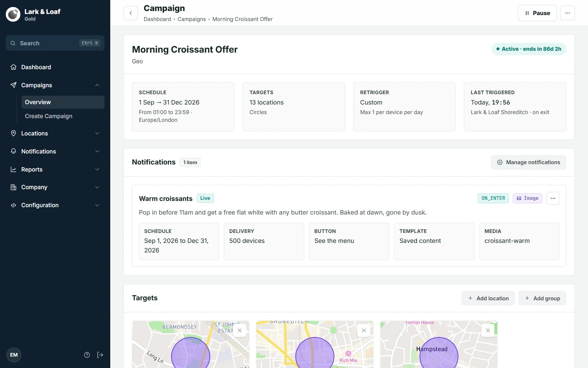
Task: Click the Reports chart icon
Action: pyautogui.click(x=14, y=169)
